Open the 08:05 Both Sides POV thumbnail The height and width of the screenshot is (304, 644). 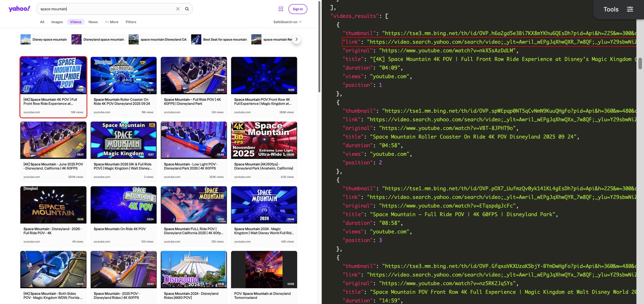coord(53,270)
